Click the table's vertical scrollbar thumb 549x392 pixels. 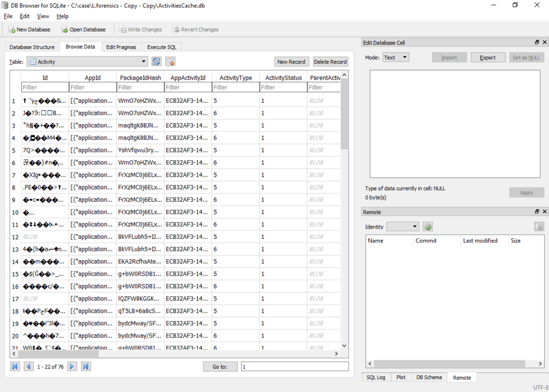[344, 114]
